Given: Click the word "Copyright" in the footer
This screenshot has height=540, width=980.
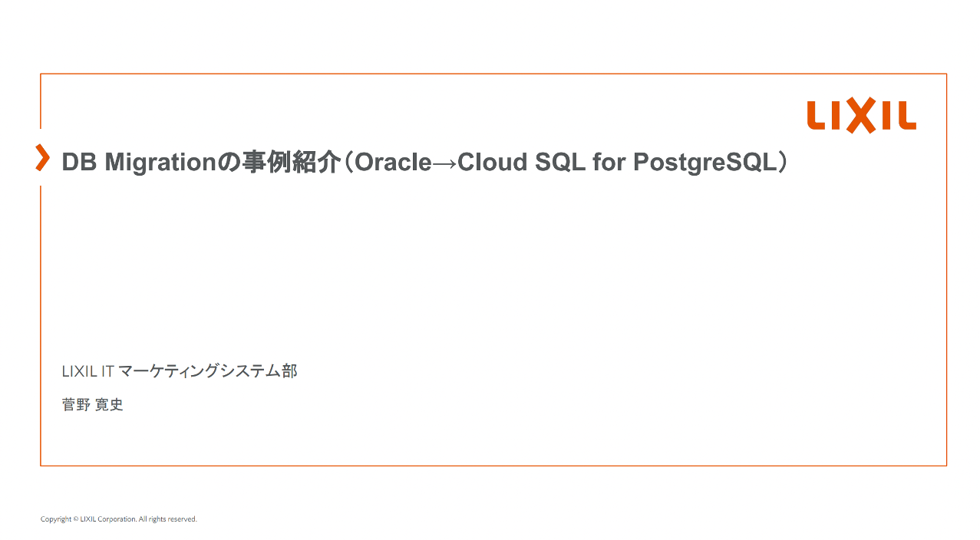Looking at the screenshot, I should (56, 519).
